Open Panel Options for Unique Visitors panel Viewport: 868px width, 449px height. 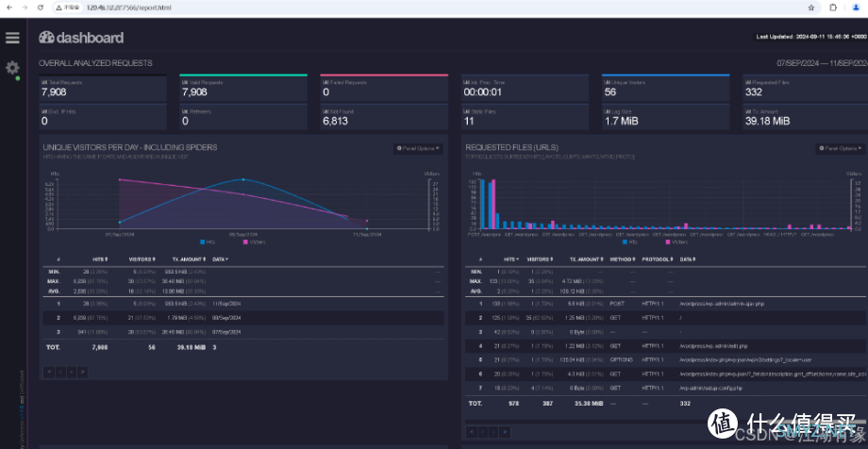click(x=419, y=148)
